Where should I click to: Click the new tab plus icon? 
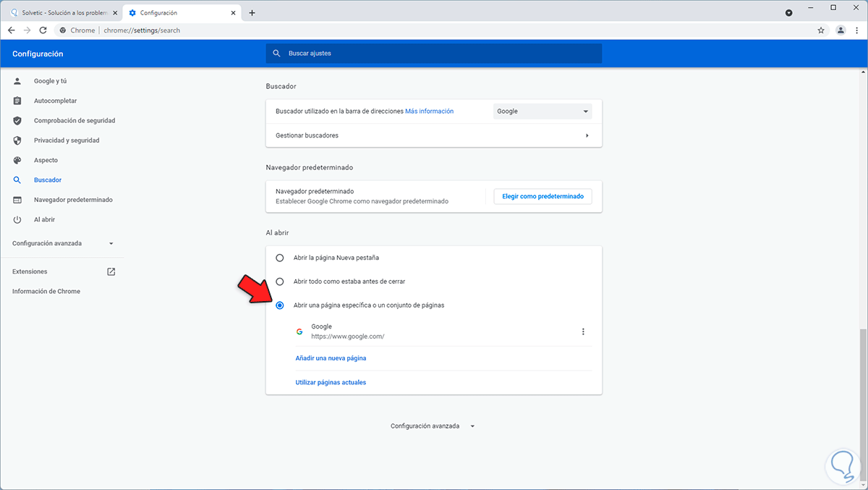click(252, 13)
